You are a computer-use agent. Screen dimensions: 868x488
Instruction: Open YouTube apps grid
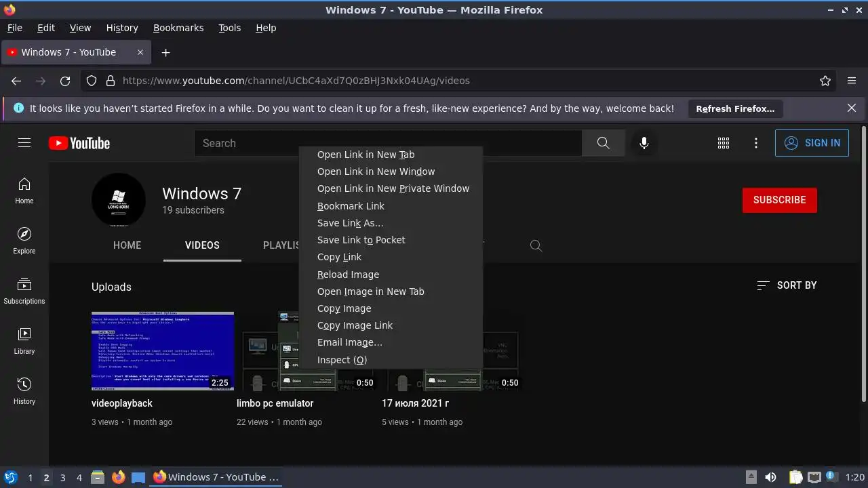(x=724, y=143)
